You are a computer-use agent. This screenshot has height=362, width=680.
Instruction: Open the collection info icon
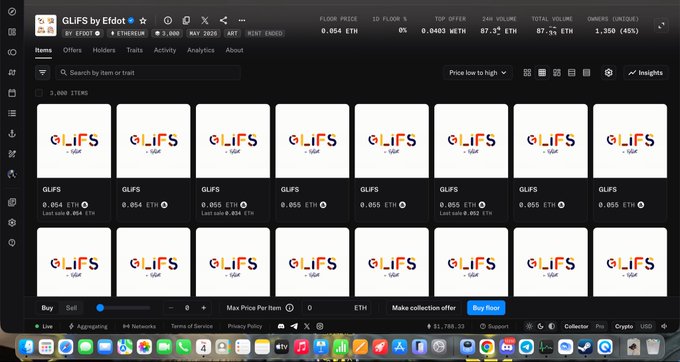(168, 20)
